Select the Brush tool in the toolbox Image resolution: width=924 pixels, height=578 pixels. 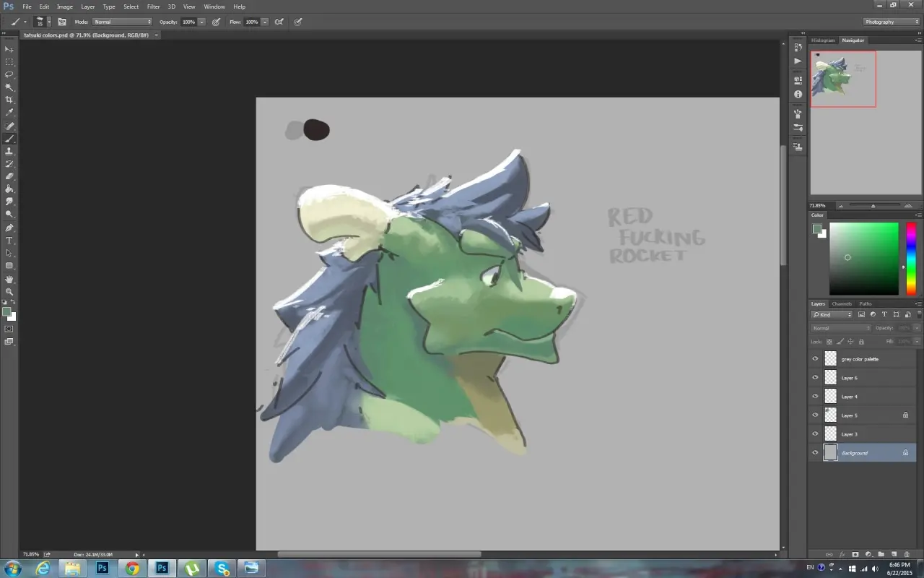pos(9,138)
